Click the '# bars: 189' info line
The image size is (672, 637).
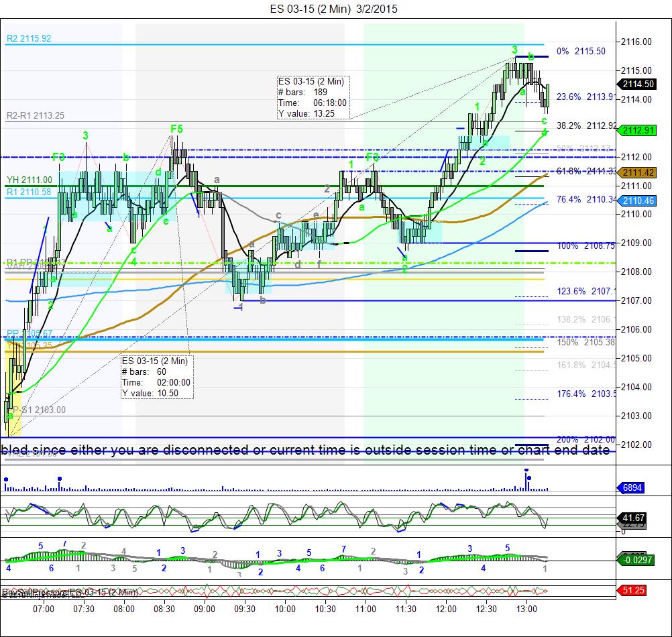point(302,92)
